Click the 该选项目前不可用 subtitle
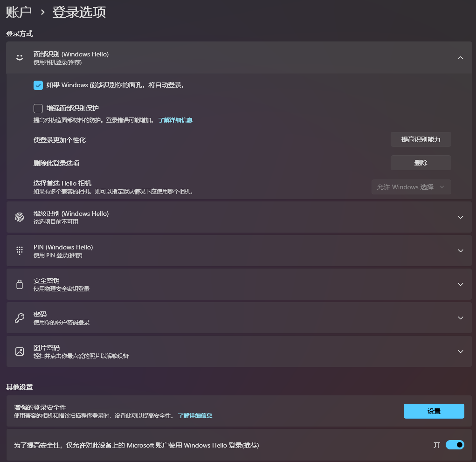Screen dimensions: 476x462 pos(56,222)
